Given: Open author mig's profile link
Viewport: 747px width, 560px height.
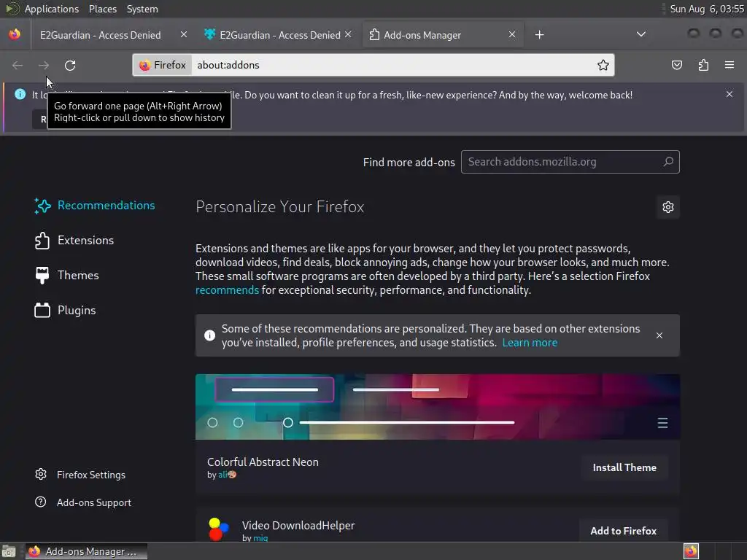Looking at the screenshot, I should [260, 538].
